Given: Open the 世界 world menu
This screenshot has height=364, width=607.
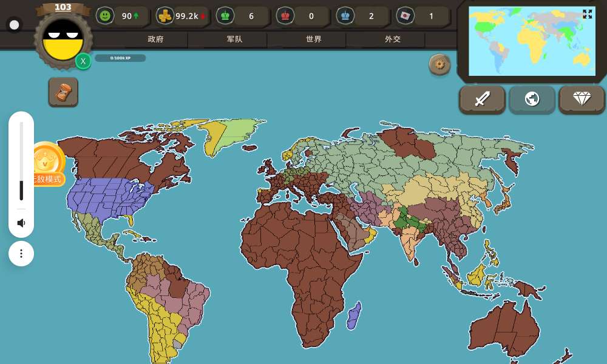Looking at the screenshot, I should 314,39.
